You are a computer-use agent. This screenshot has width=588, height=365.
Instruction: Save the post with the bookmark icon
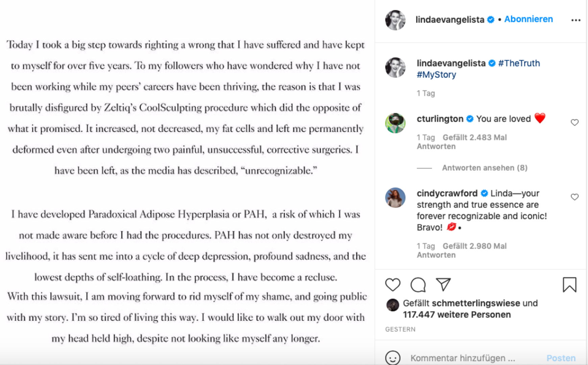[570, 285]
